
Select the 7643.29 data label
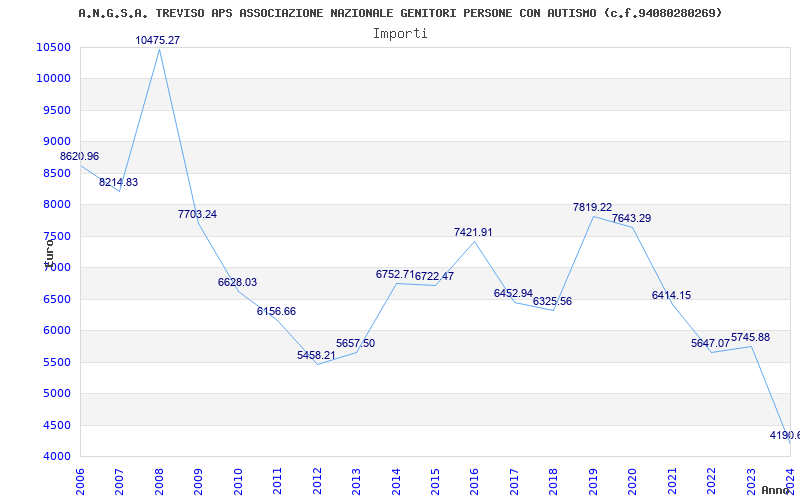tap(632, 218)
